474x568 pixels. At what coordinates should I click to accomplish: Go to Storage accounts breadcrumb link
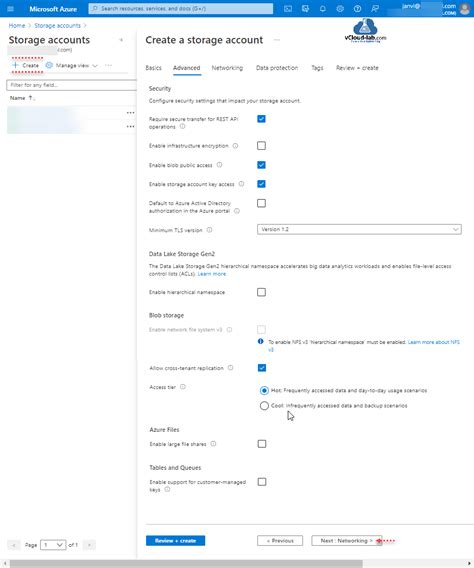coord(58,25)
